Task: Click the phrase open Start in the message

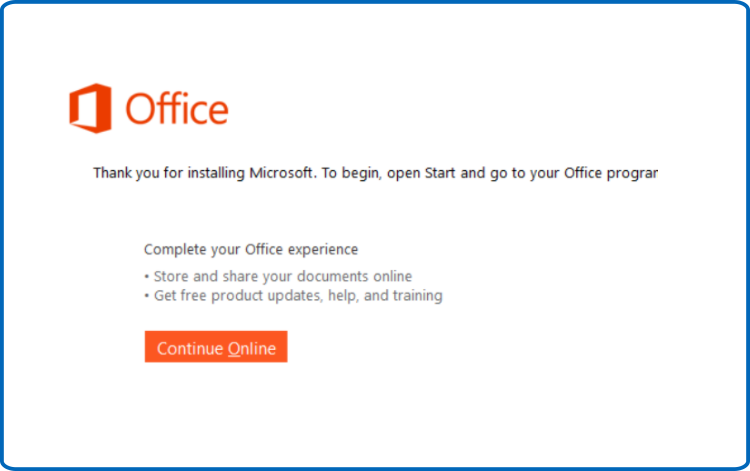Action: [421, 173]
